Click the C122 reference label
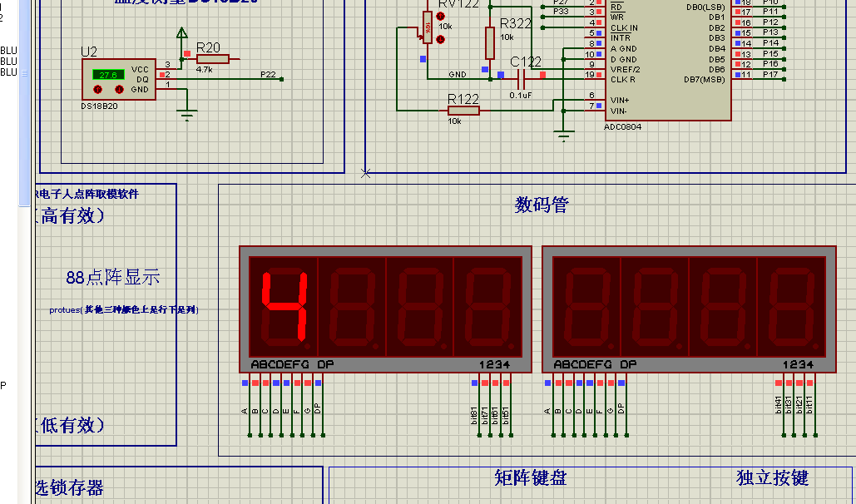The width and height of the screenshot is (856, 504). (526, 62)
